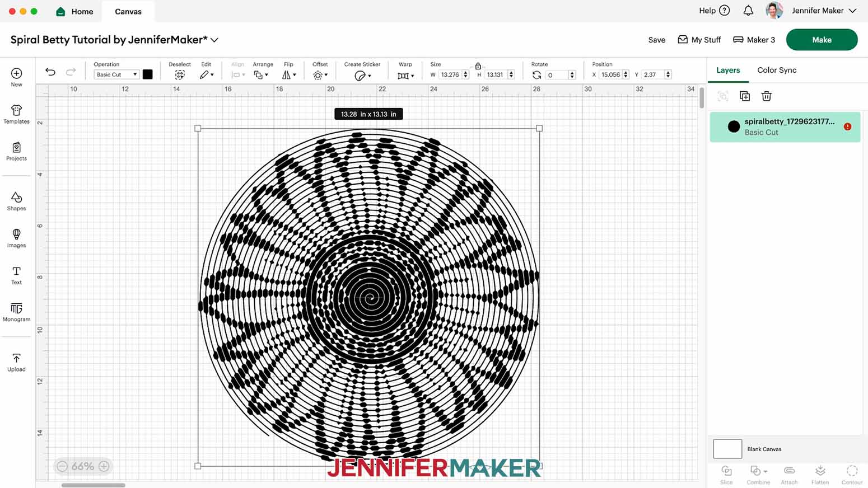Undo the last action
This screenshot has width=868, height=488.
pyautogui.click(x=50, y=72)
